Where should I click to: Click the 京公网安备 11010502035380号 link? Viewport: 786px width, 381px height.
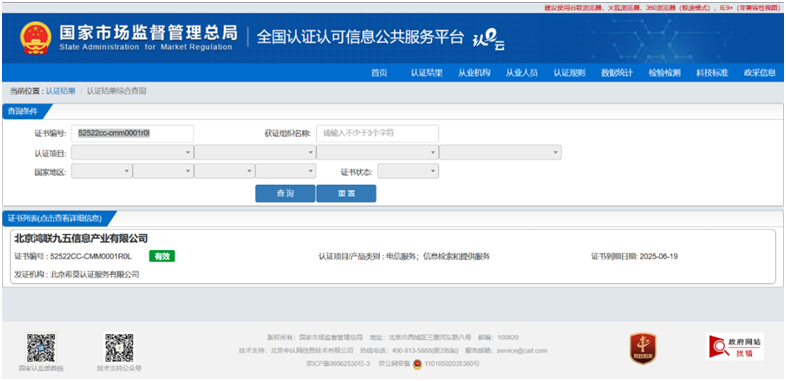[x=429, y=364]
